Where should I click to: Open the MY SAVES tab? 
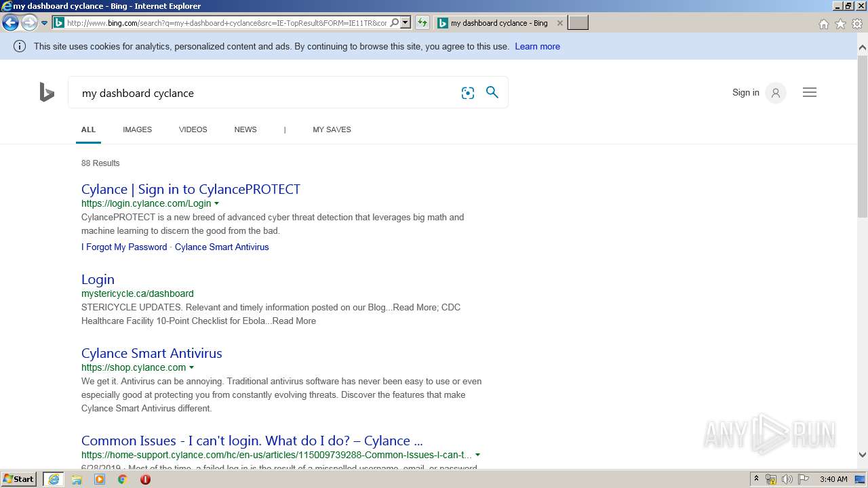point(332,129)
